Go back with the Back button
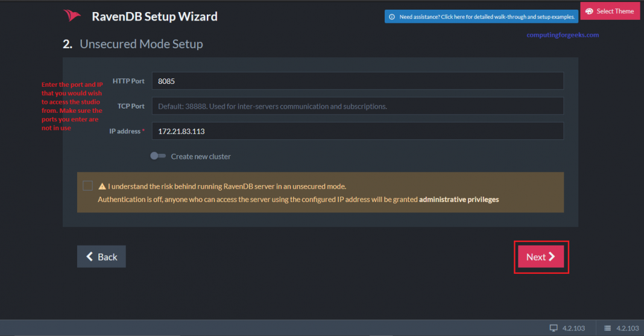 click(101, 257)
